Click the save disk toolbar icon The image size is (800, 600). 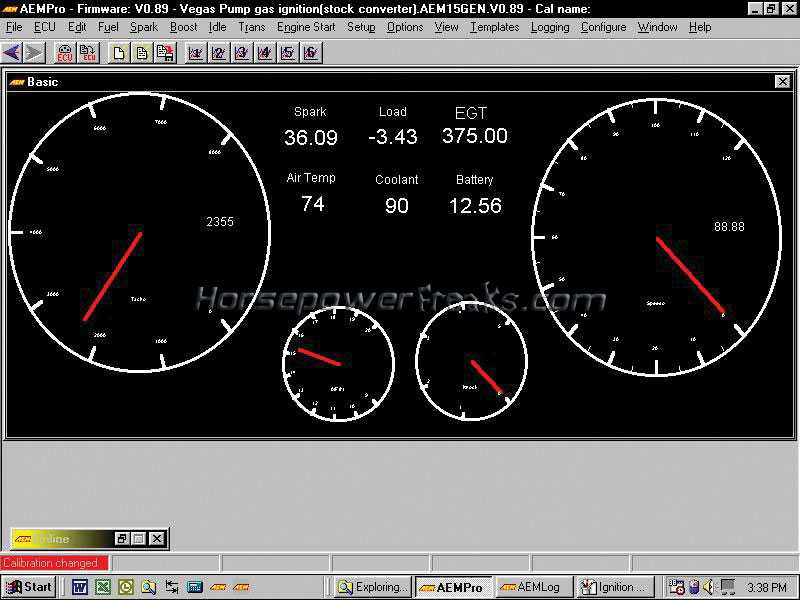[x=164, y=53]
